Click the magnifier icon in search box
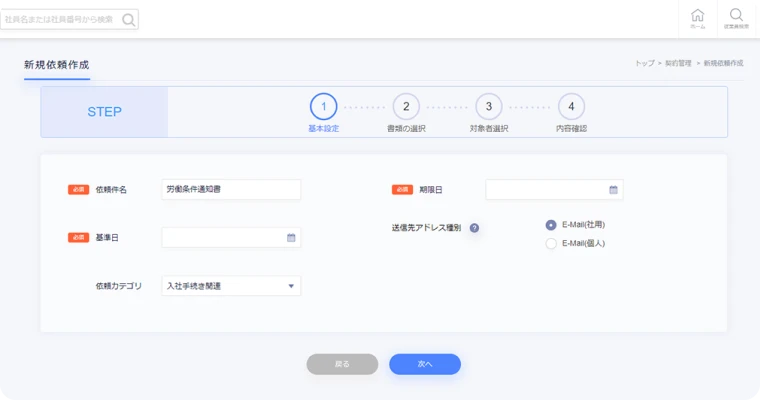Screen dimensions: 760x400 (x=128, y=19)
